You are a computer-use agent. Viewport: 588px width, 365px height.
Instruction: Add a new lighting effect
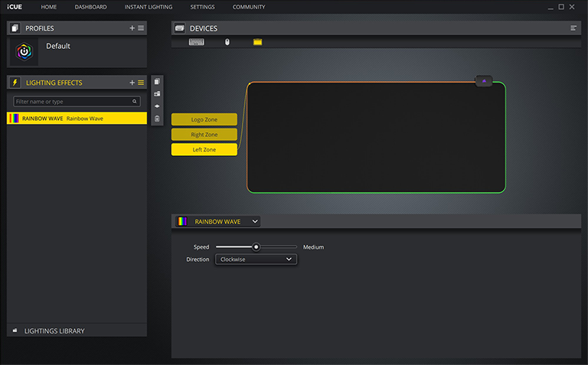click(x=132, y=83)
